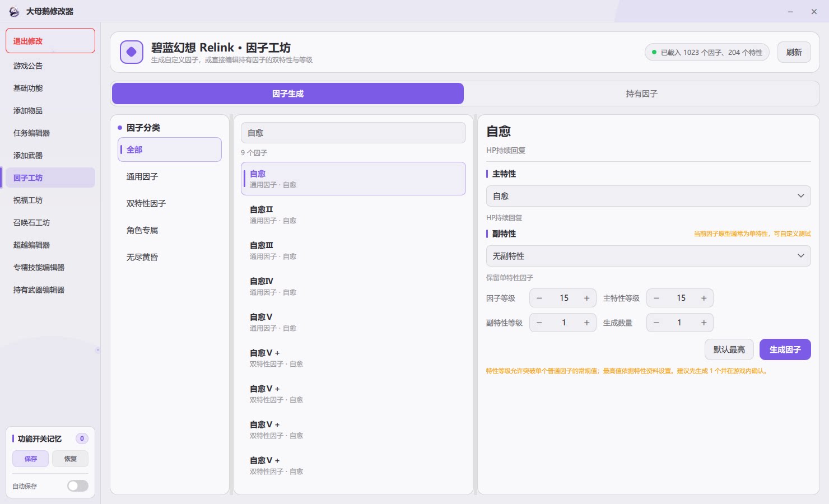The width and height of the screenshot is (829, 504).
Task: Select the 双特性因子 category
Action: pos(170,203)
